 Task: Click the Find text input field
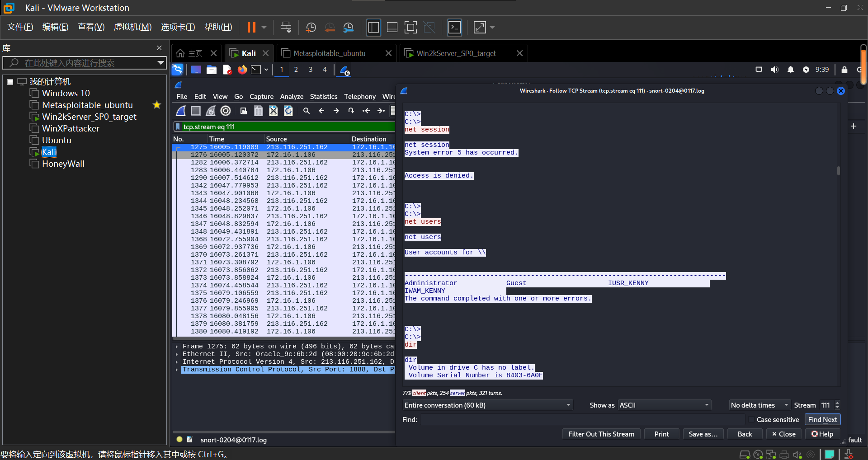click(583, 420)
